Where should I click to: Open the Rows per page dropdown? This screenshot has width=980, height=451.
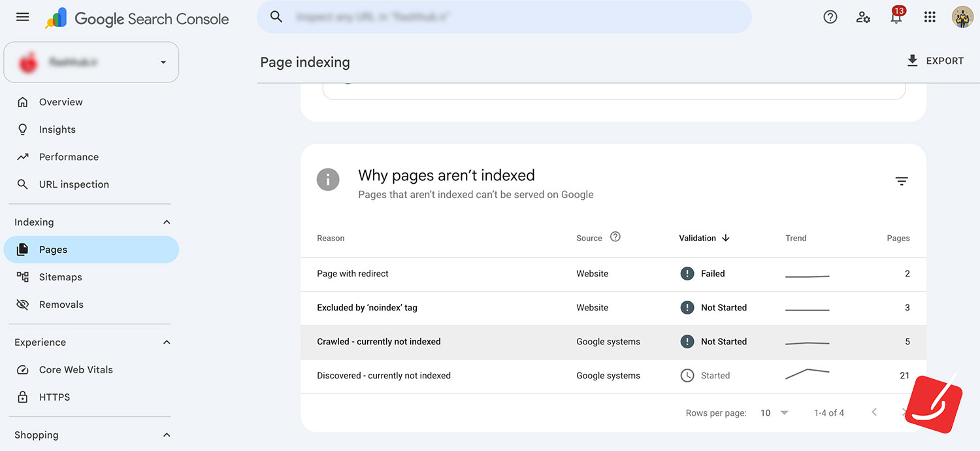pos(775,413)
